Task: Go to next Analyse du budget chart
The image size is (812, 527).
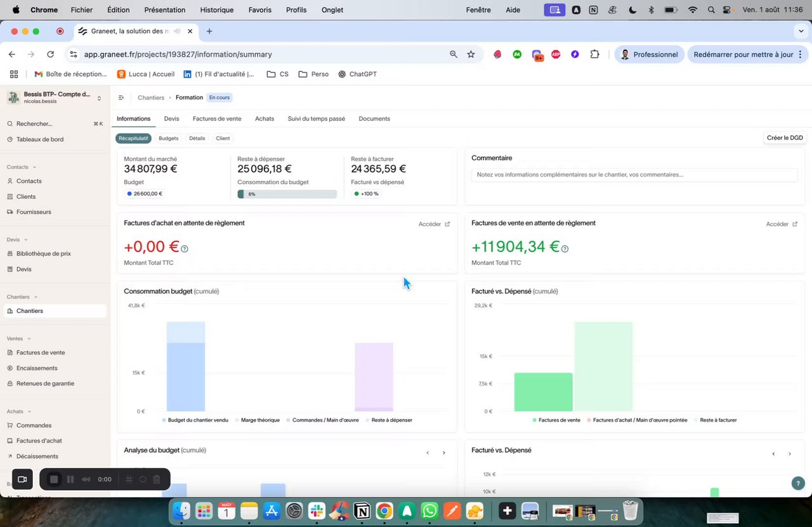Action: (x=444, y=453)
